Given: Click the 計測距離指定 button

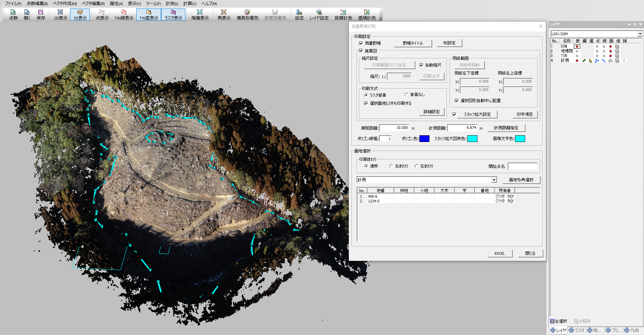Looking at the screenshot, I should coord(506,128).
